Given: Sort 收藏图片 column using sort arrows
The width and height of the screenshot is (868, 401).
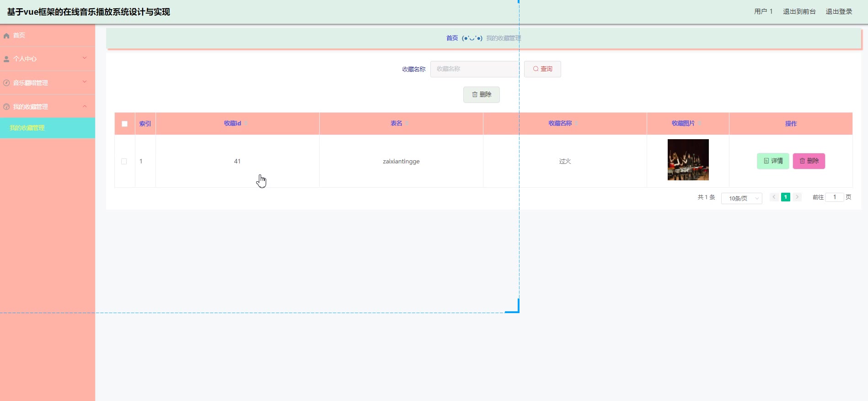Looking at the screenshot, I should tap(699, 124).
